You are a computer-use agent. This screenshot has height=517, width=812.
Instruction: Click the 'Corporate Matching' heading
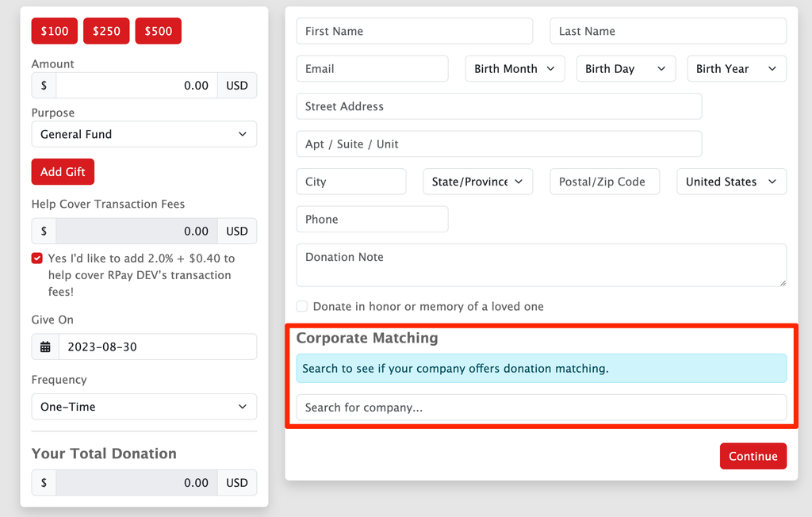367,338
